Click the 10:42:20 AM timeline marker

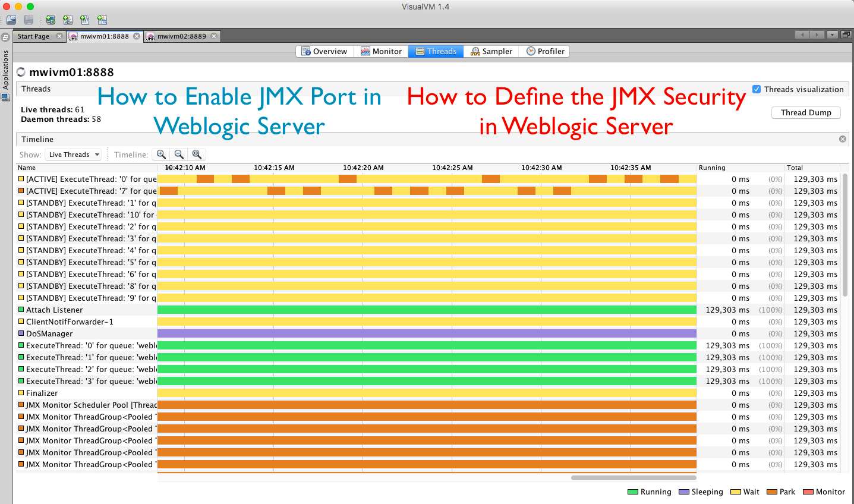coord(363,168)
